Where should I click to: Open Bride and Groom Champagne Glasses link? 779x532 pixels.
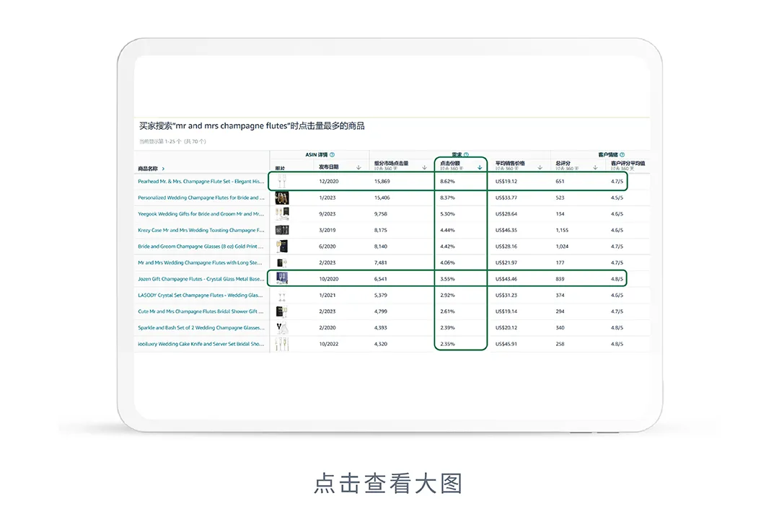point(201,247)
